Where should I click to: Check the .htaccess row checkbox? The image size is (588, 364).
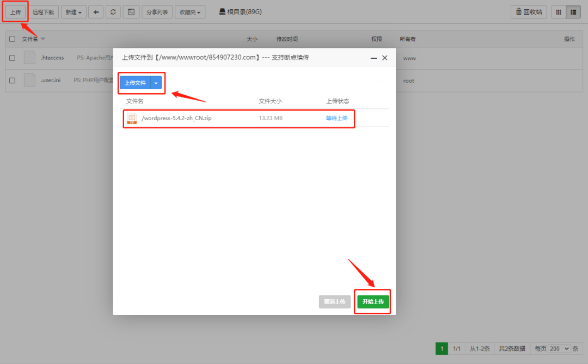[13, 58]
